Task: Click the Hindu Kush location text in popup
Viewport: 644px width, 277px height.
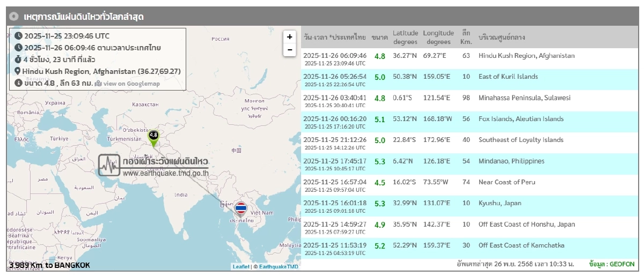Action: [101, 71]
